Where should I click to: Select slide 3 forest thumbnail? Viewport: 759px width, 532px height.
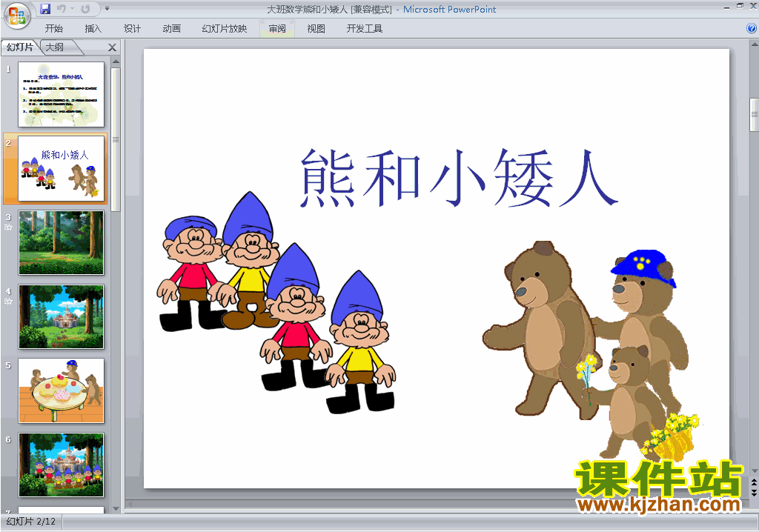tap(61, 242)
